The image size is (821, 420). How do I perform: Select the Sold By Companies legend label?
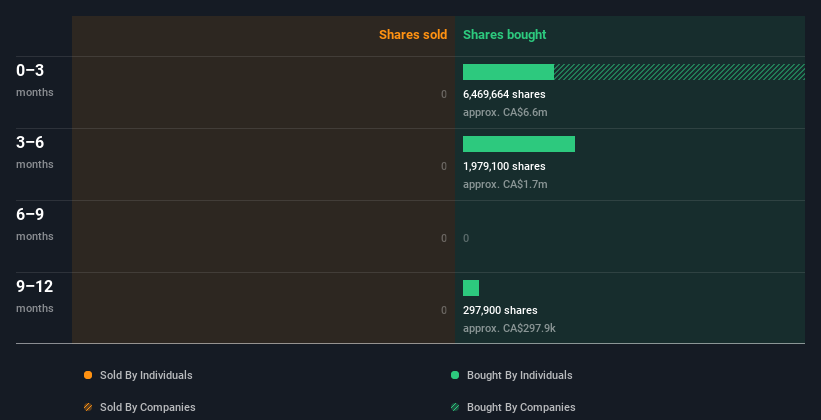148,407
